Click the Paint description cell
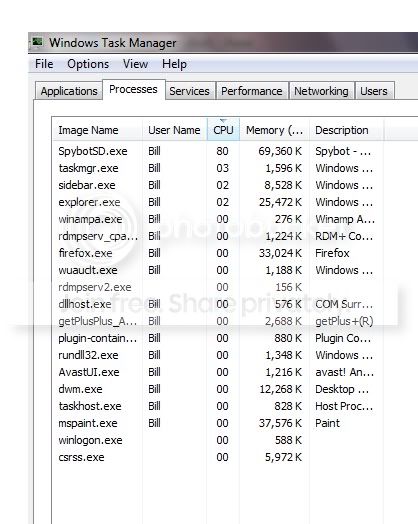Viewport: 418px width, 524px height. tap(327, 423)
